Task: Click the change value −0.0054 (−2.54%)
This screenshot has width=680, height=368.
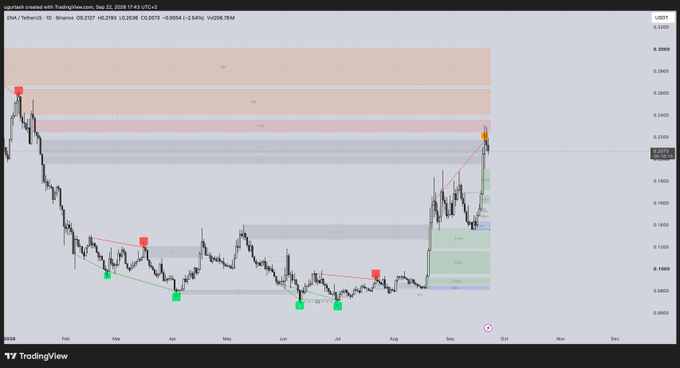Action: pos(183,18)
